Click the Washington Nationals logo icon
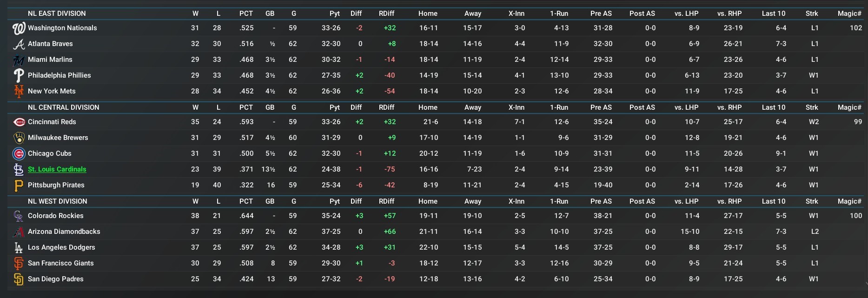868x298 pixels. click(19, 28)
